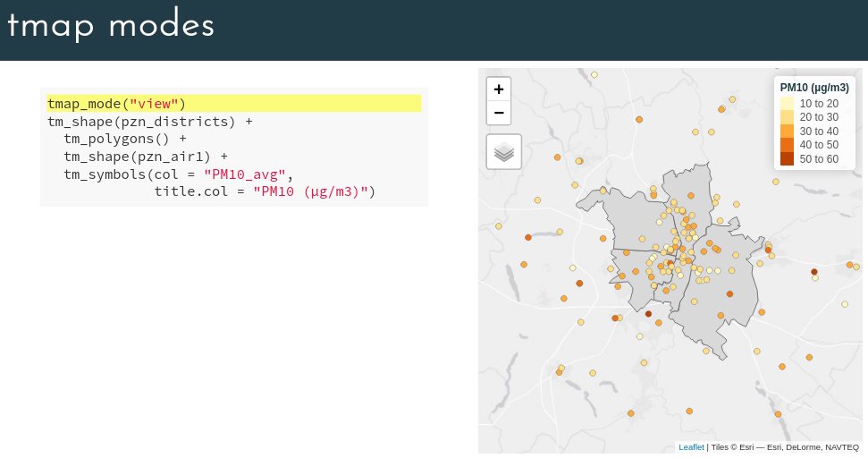Click the legend title PM10 (µg/m3)
This screenshot has width=868, height=467.
[x=814, y=88]
